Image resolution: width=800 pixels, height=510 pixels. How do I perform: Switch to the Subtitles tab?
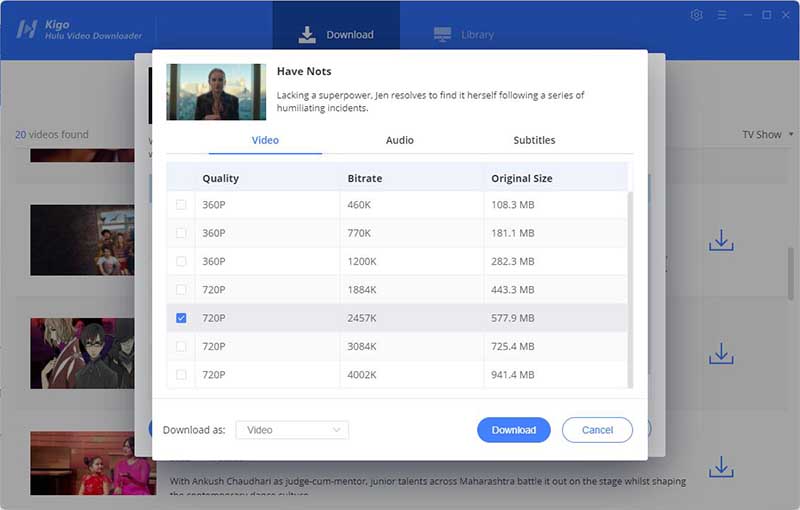(534, 140)
